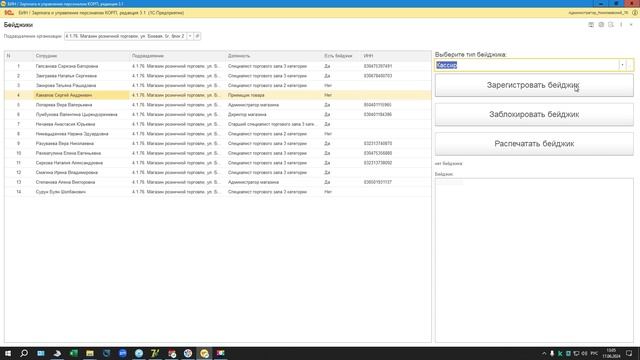
Task: Select highlighted employee name in row 4
Action: pos(64,95)
